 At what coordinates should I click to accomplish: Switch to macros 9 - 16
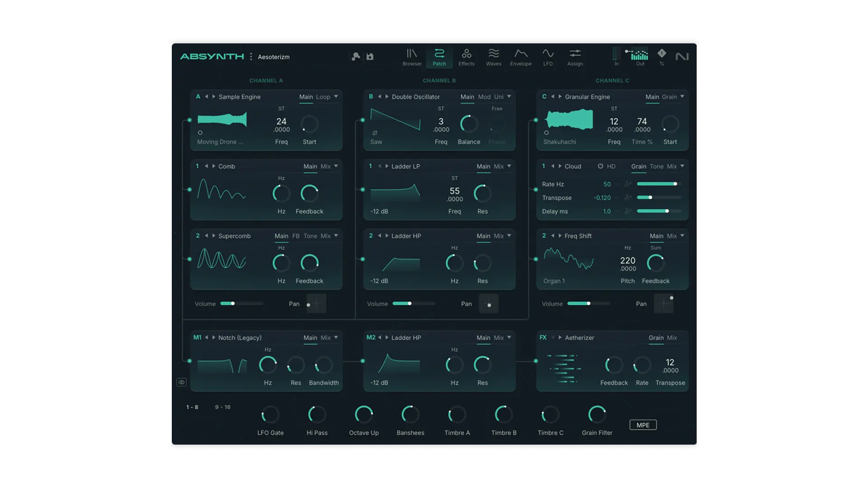[222, 407]
